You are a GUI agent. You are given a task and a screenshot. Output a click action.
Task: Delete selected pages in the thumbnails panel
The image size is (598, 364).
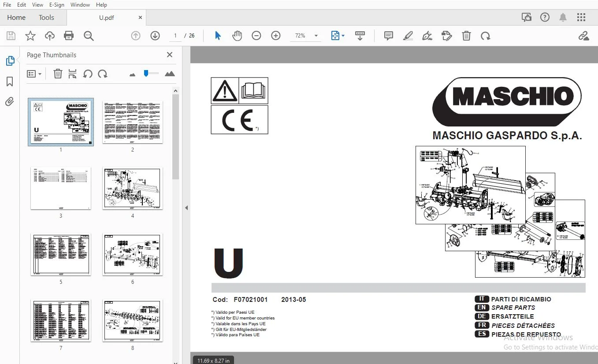(x=58, y=74)
